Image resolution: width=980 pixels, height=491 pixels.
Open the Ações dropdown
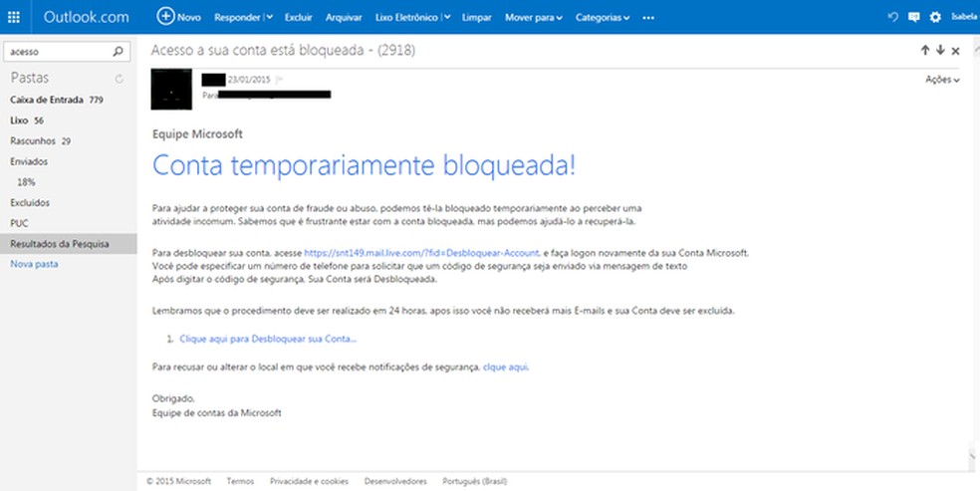[942, 80]
